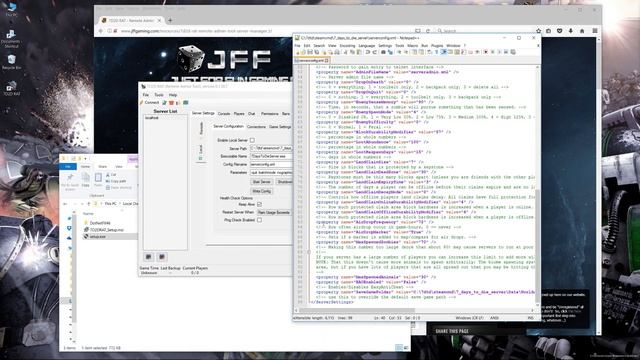640x360 pixels.
Task: Enable Local Server checkbox
Action: 252,140
